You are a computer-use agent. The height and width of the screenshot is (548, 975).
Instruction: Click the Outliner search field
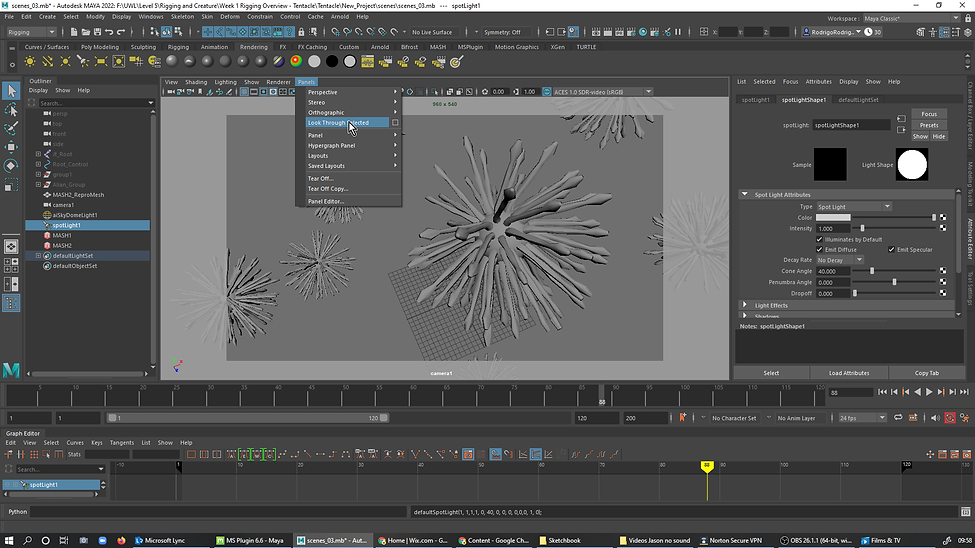pos(93,103)
